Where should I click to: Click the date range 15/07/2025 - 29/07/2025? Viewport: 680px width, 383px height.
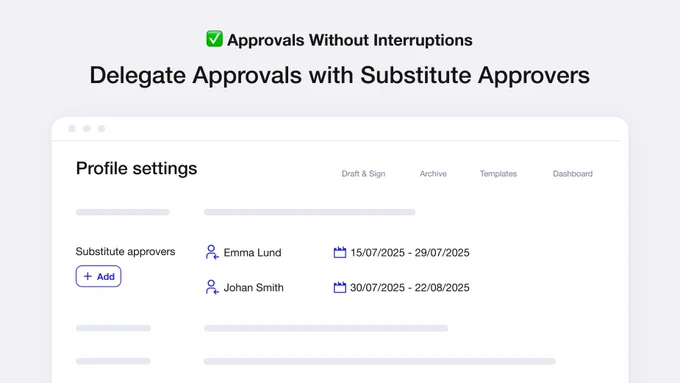click(x=410, y=252)
